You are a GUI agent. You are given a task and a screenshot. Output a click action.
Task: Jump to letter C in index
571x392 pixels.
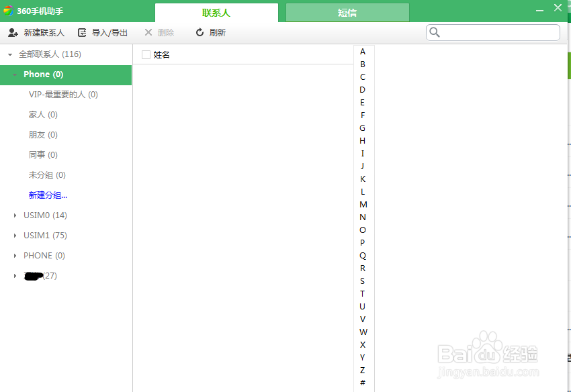click(x=363, y=77)
